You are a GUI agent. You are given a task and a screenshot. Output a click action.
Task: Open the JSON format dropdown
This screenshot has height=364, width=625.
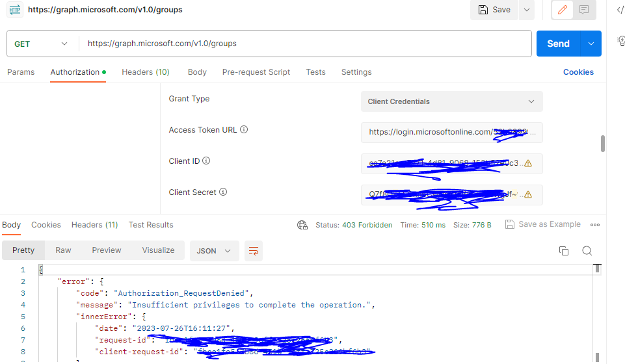(214, 251)
